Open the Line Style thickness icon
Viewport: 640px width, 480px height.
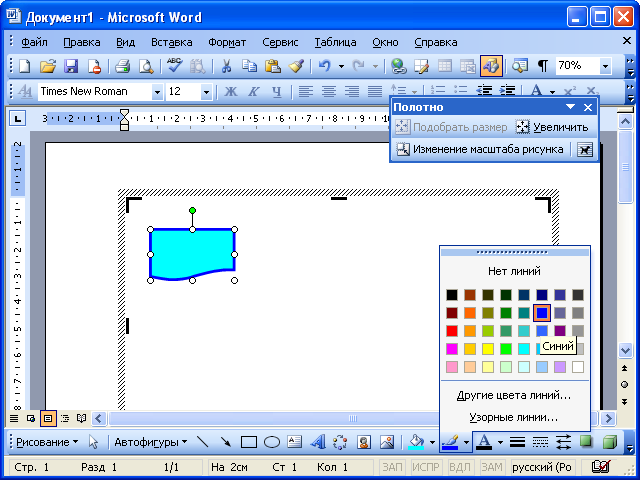(x=518, y=441)
